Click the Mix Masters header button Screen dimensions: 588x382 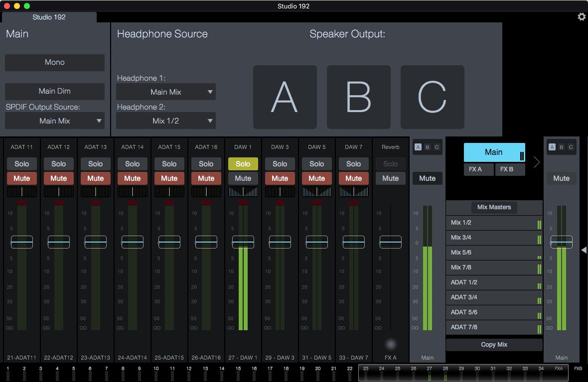494,207
